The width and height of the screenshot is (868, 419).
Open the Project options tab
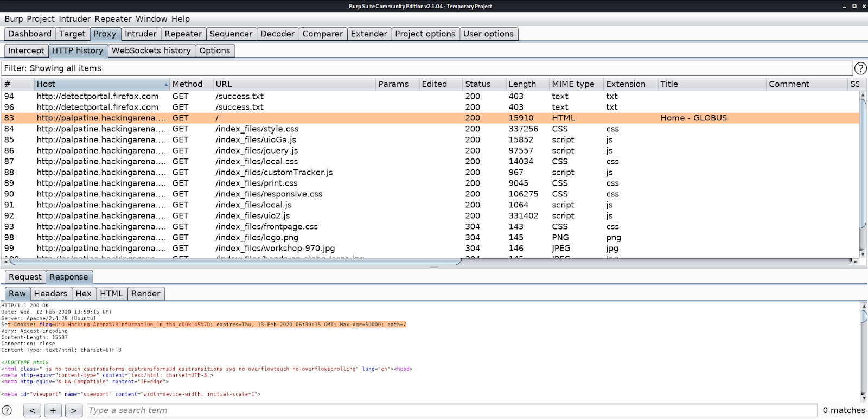pos(425,34)
